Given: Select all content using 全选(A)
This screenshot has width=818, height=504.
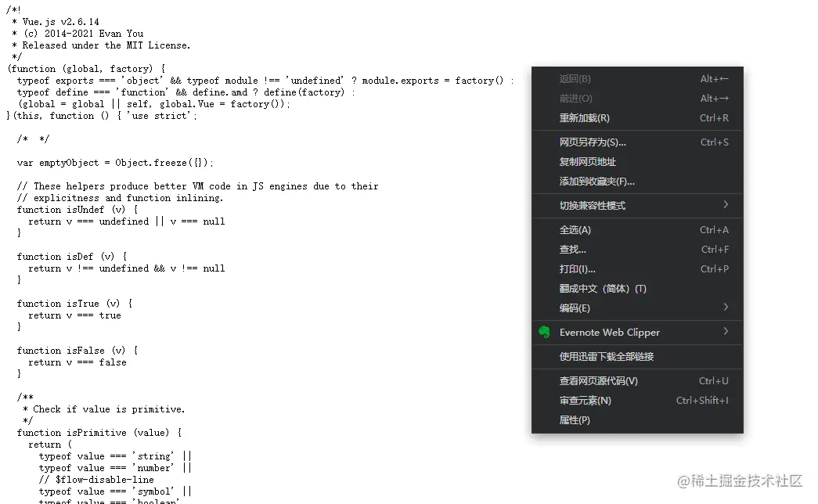Looking at the screenshot, I should [x=575, y=229].
